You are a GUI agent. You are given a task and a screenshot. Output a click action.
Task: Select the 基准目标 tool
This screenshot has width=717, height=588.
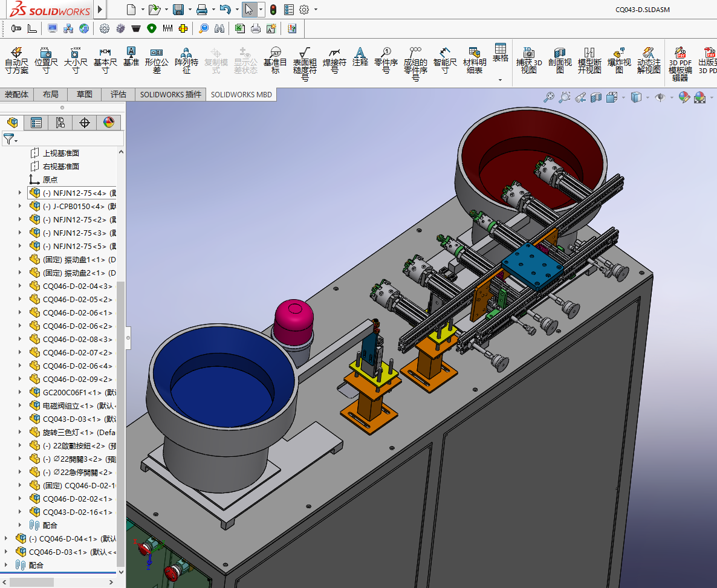pyautogui.click(x=275, y=61)
